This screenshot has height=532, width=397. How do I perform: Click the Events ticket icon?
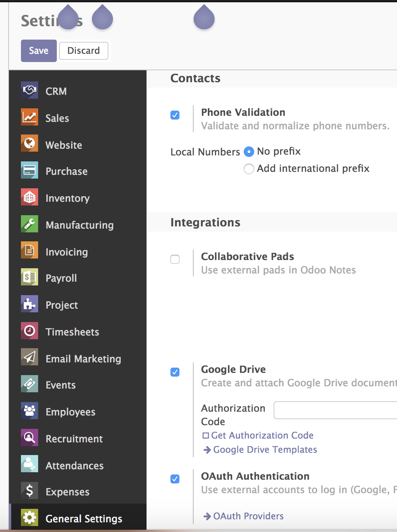[30, 384]
